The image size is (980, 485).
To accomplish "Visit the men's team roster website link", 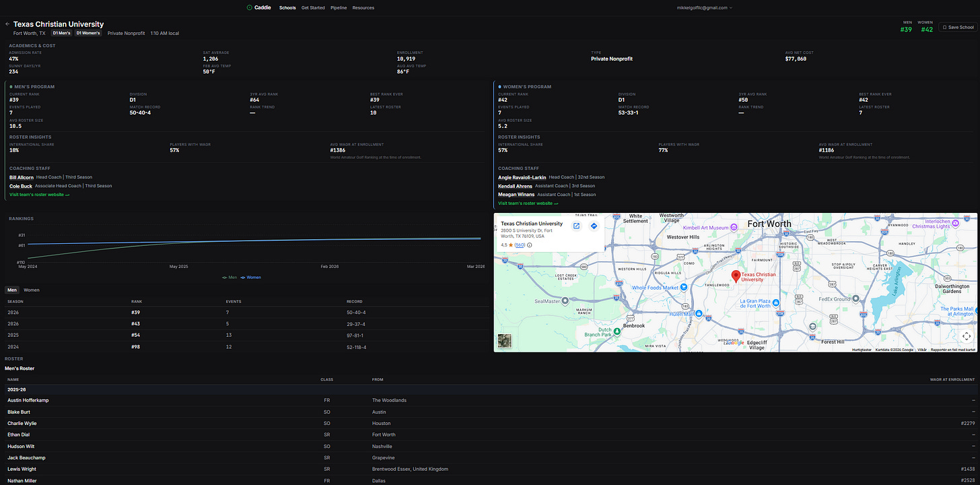I will tap(39, 194).
